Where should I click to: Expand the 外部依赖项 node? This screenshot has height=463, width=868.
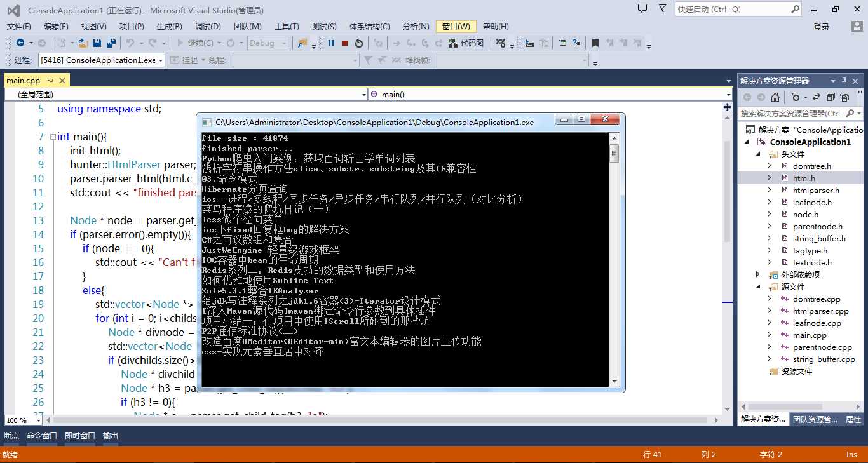click(758, 275)
